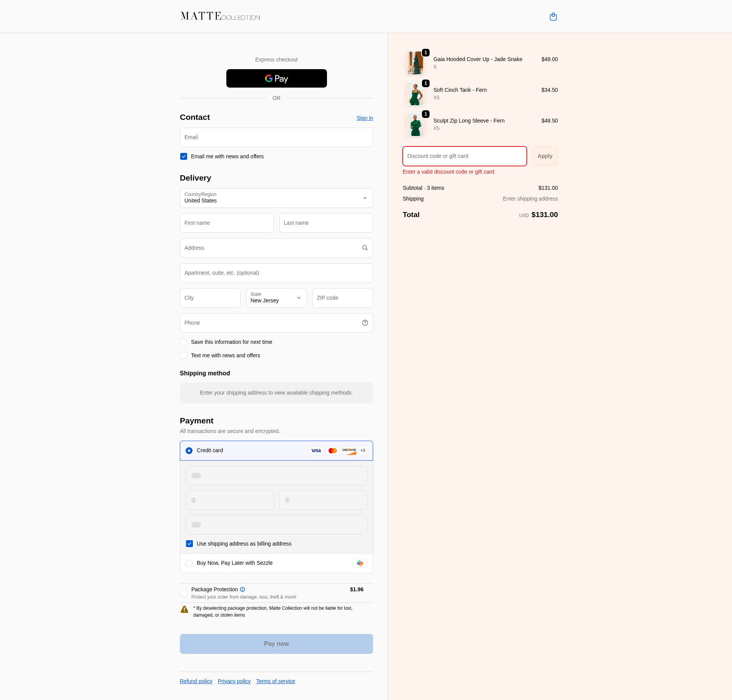Viewport: 732px width, 700px height.
Task: Click the address search magnifier icon
Action: 365,248
